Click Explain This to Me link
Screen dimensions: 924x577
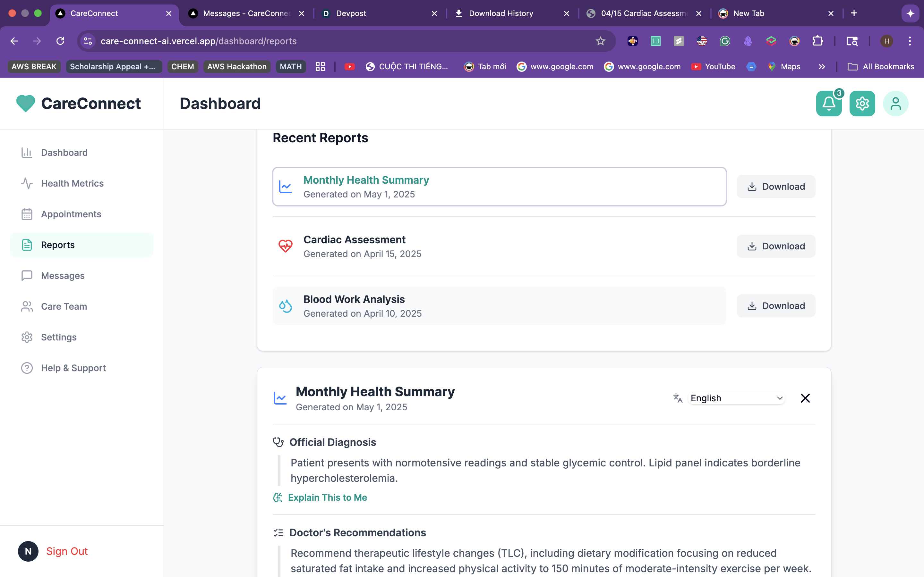pos(327,497)
